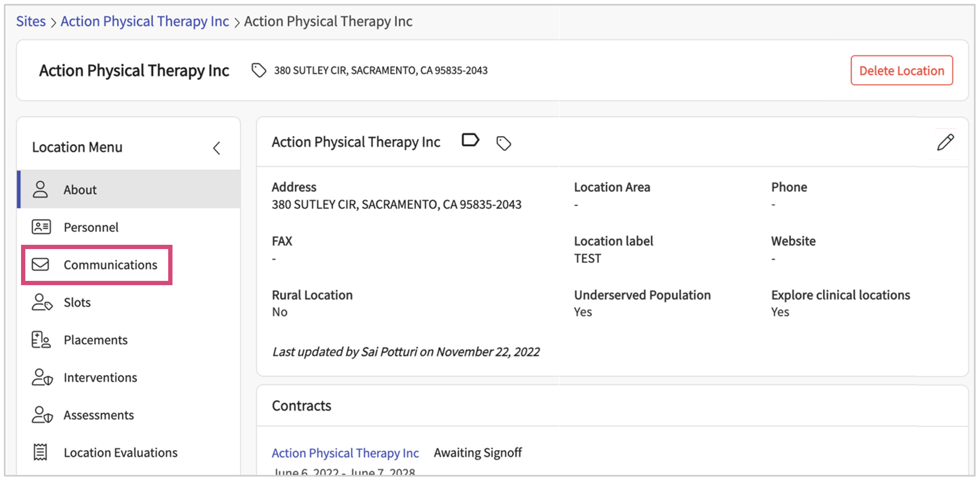Select the Personnel menu entry
The height and width of the screenshot is (481, 980).
[x=91, y=227]
